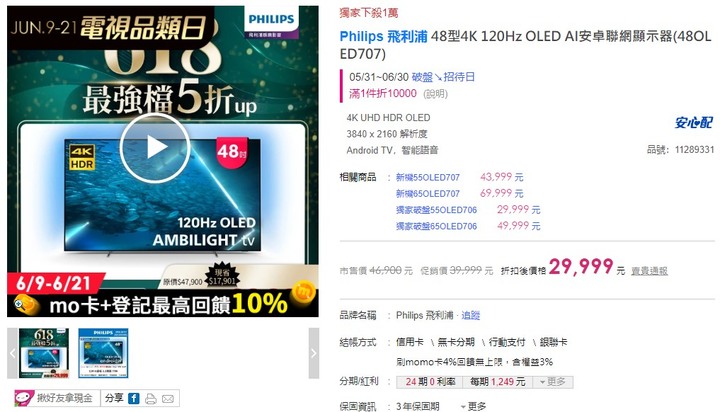Click the 安心配 badge icon

pos(693,122)
